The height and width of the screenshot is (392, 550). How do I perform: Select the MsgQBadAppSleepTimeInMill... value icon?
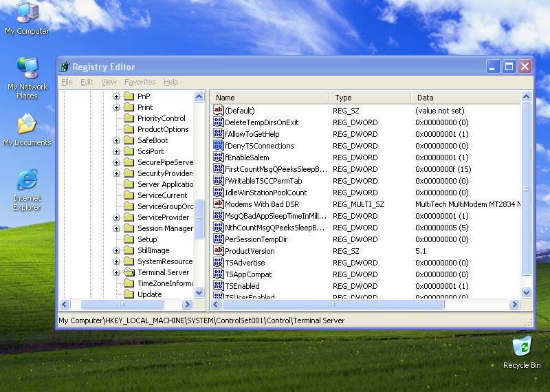click(218, 215)
